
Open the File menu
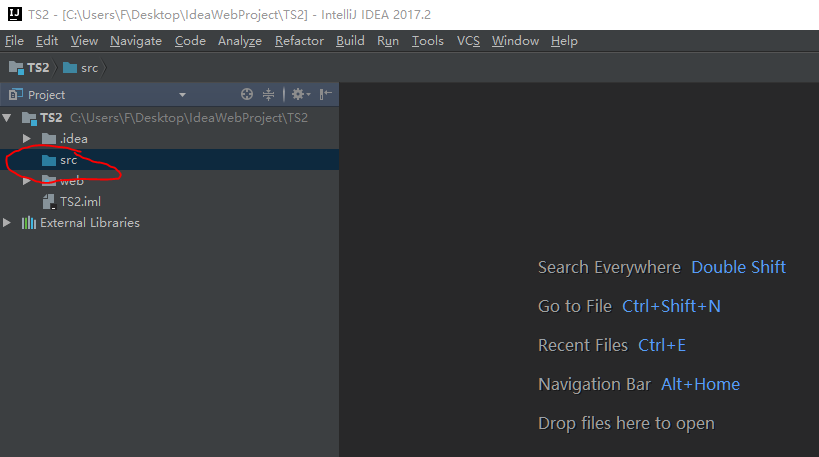coord(14,41)
